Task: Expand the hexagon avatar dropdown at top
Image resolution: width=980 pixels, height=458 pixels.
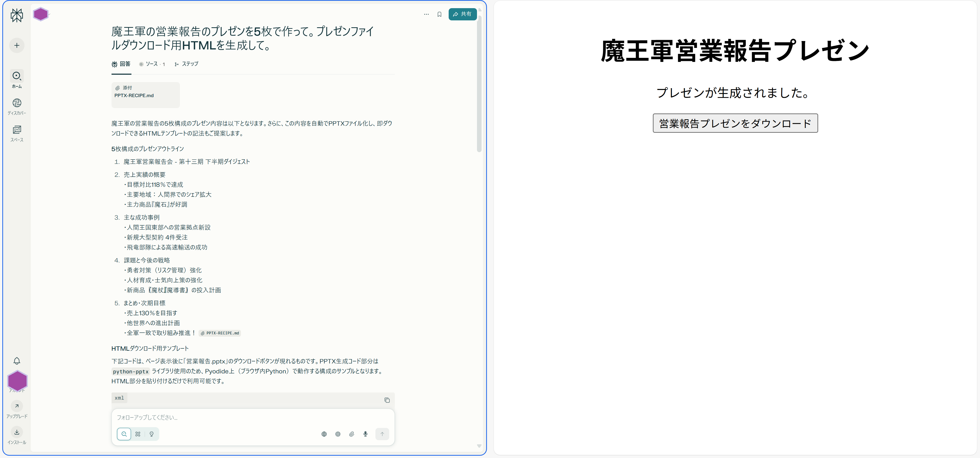Action: coord(41,15)
